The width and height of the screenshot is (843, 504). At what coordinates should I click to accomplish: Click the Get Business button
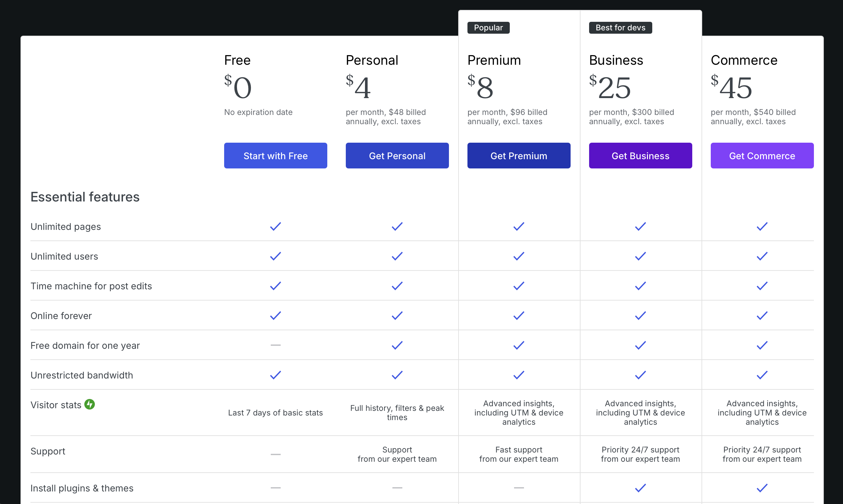click(x=640, y=156)
